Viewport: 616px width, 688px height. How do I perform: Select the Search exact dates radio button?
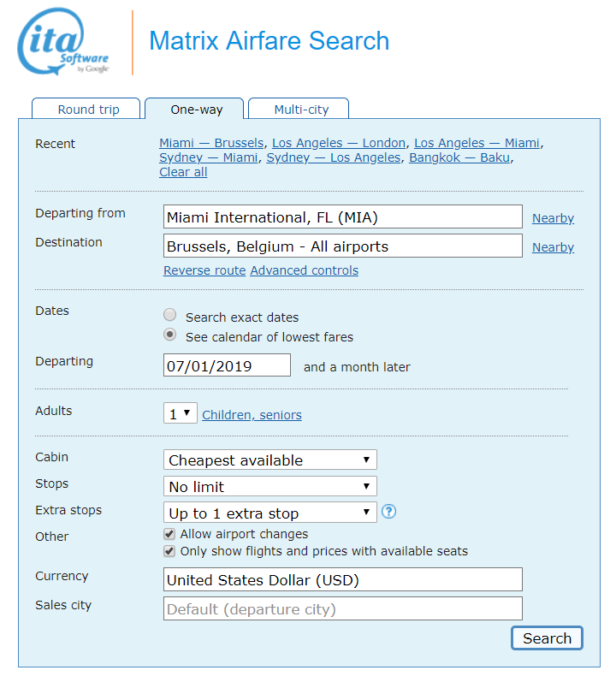click(x=169, y=315)
